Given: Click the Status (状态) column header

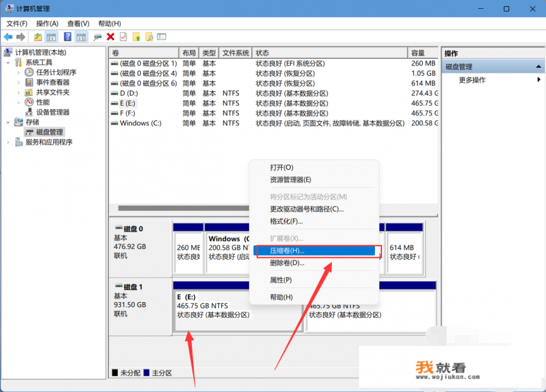Looking at the screenshot, I should click(262, 53).
